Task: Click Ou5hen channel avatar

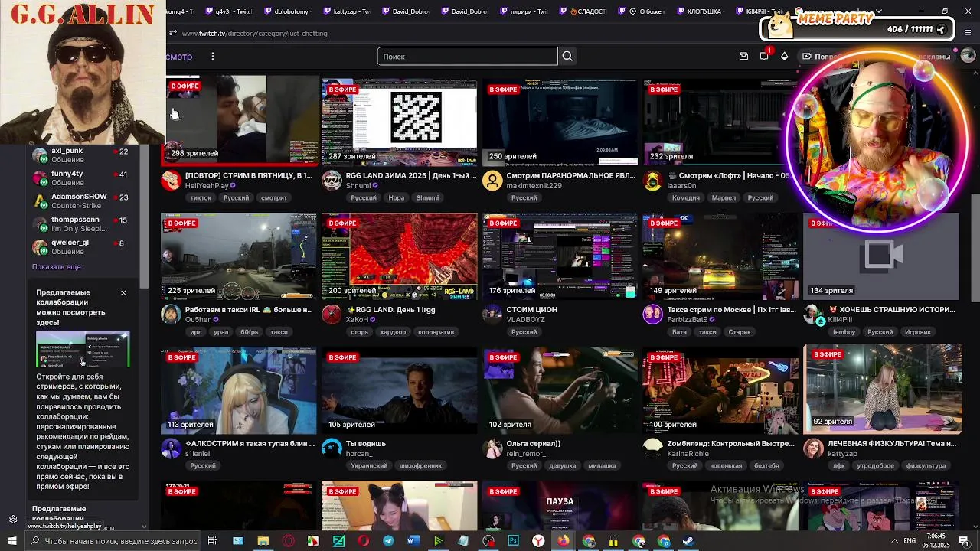Action: tap(171, 315)
